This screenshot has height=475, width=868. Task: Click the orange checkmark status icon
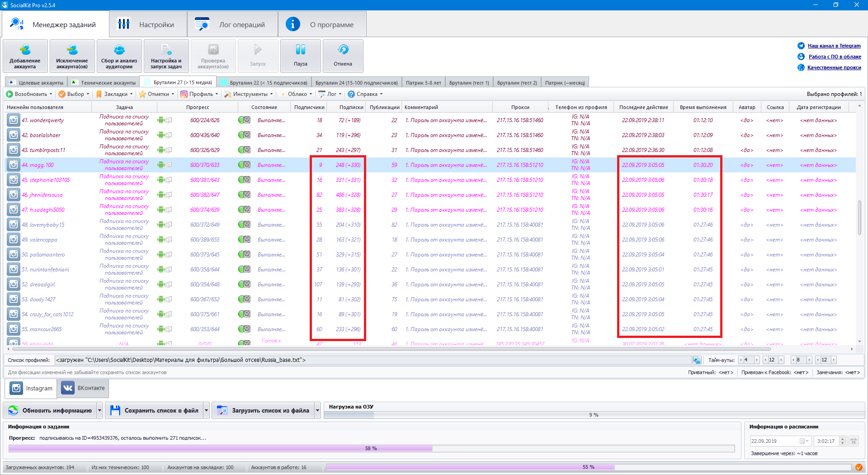[859, 467]
